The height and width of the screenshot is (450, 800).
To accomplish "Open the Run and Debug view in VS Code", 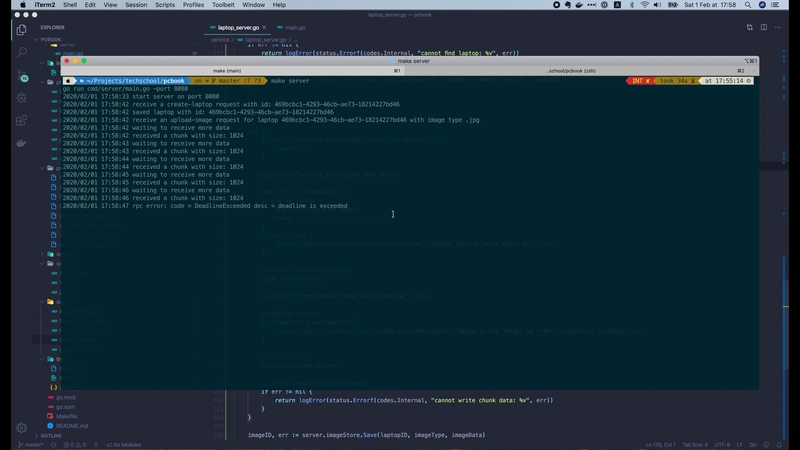I will [21, 97].
